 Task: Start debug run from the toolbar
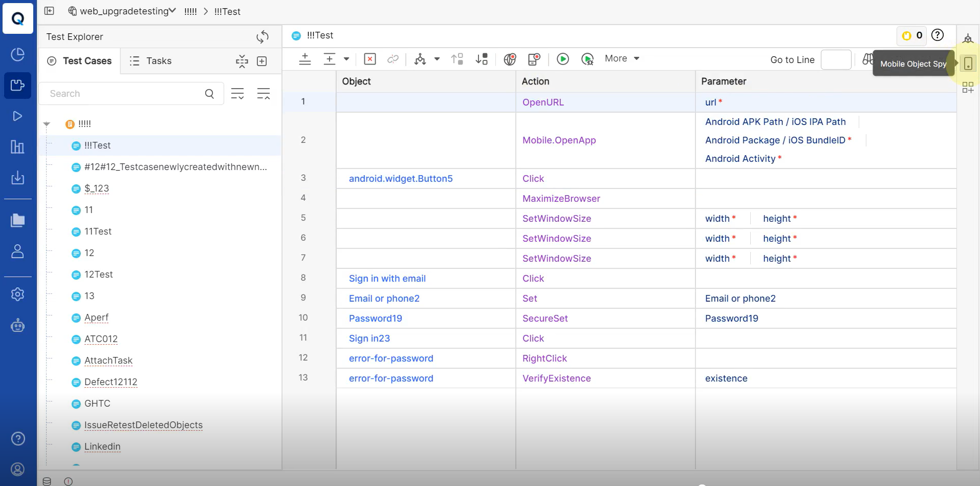click(x=587, y=59)
